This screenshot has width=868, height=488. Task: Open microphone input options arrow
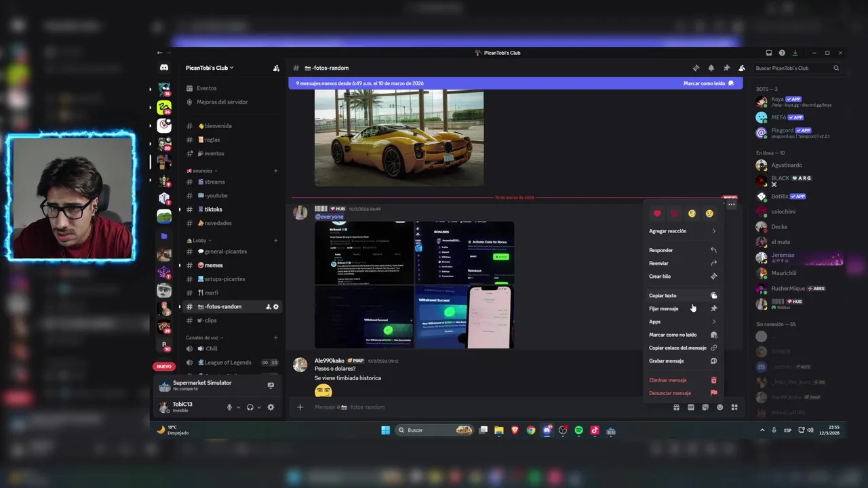tap(238, 407)
